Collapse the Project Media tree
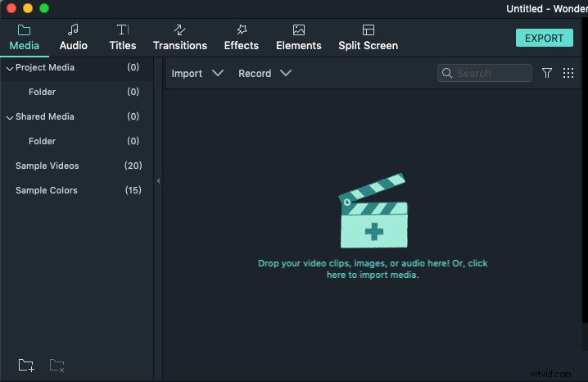Image resolution: width=588 pixels, height=382 pixels. coord(10,68)
